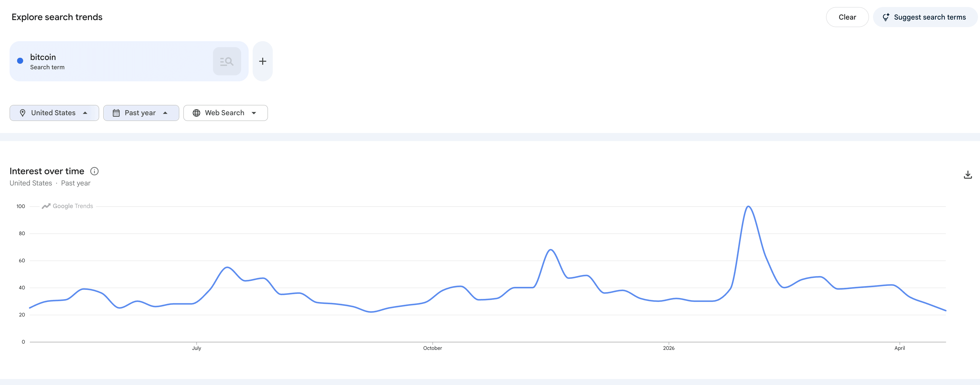Viewport: 980px width, 385px height.
Task: Click Suggest search terms button
Action: point(925,17)
